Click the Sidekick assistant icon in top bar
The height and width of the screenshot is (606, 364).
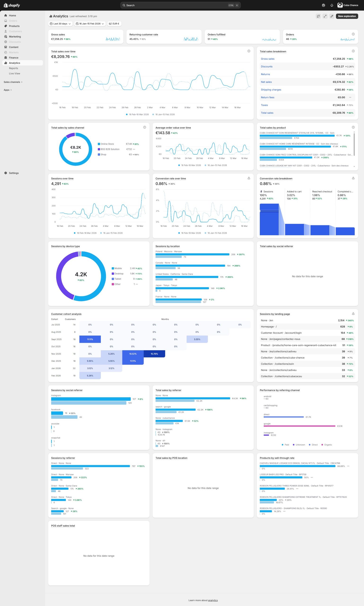point(323,5)
